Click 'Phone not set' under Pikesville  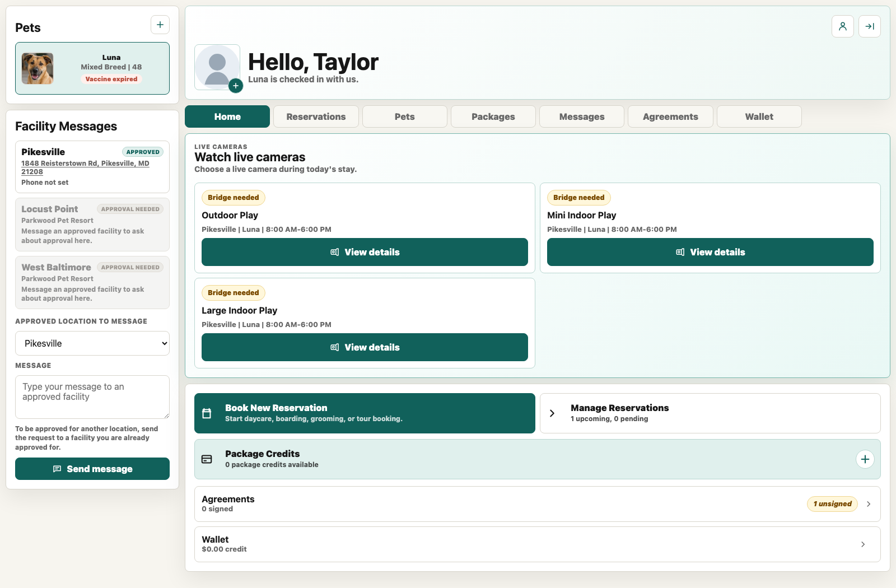[45, 183]
